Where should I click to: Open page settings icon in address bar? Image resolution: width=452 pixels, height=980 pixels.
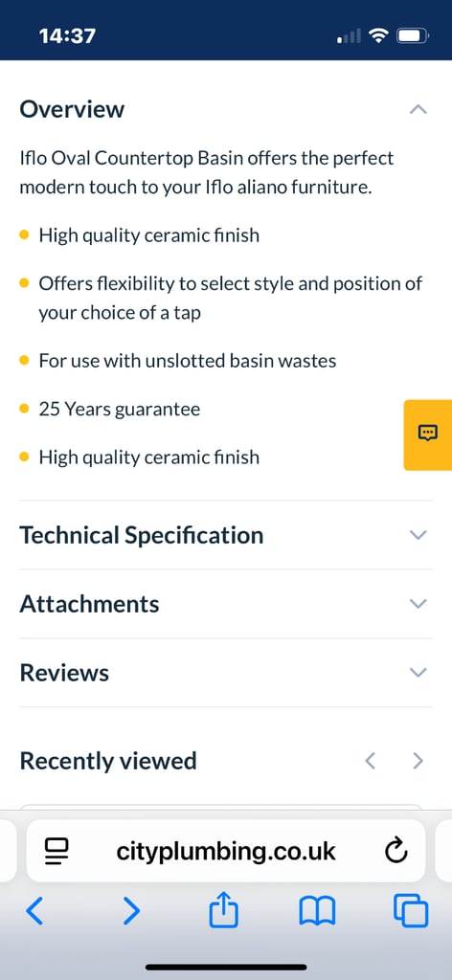tap(56, 851)
